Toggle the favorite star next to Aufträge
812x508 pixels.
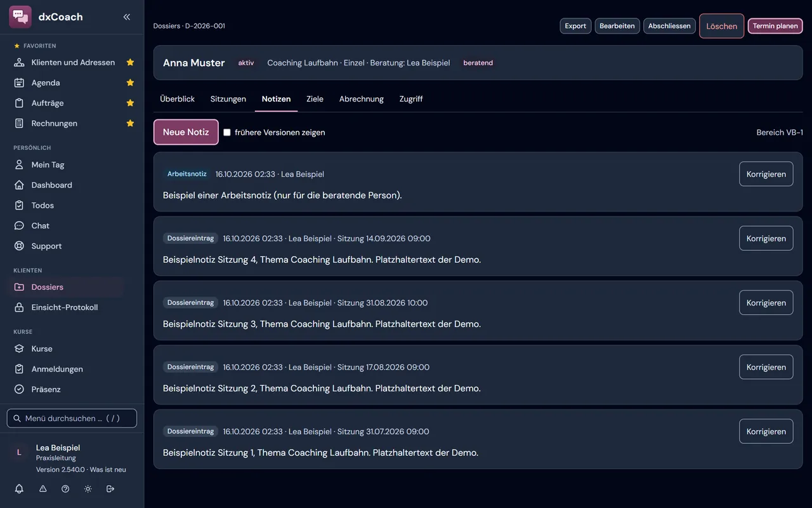(130, 103)
